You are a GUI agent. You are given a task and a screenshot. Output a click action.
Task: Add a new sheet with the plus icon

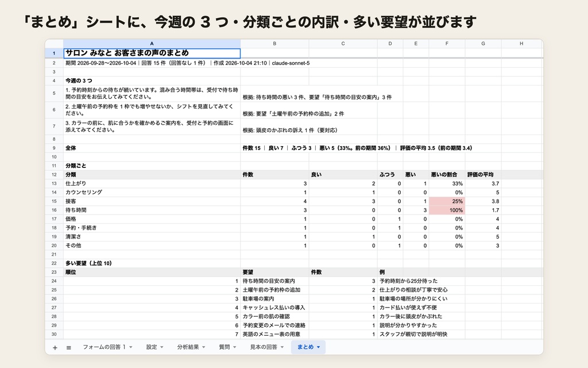pyautogui.click(x=55, y=348)
